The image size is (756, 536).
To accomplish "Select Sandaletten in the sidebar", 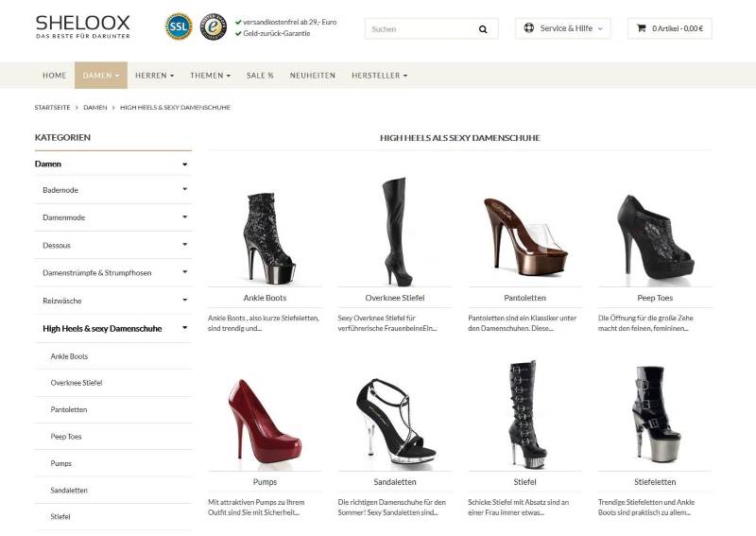I will 67,491.
